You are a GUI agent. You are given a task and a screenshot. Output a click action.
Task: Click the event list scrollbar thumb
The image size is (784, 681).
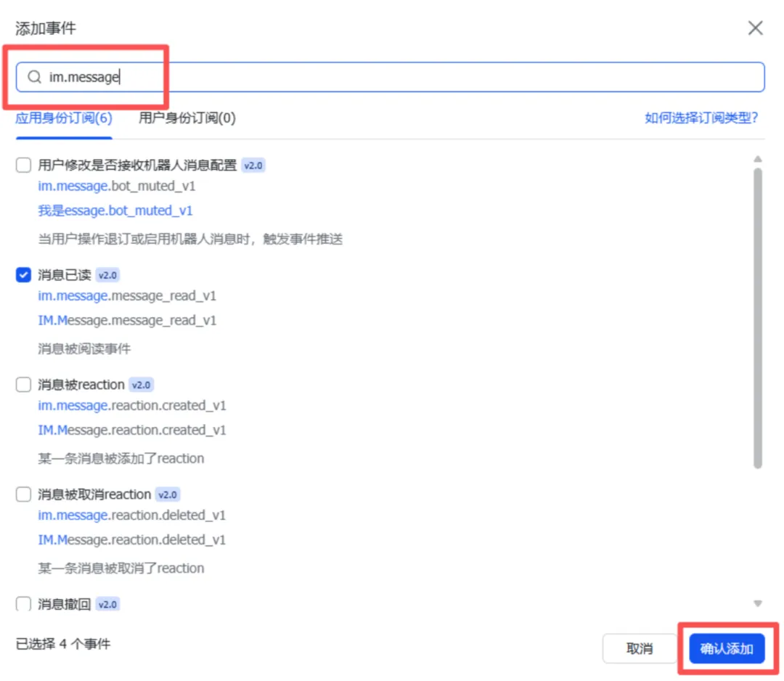pyautogui.click(x=757, y=318)
